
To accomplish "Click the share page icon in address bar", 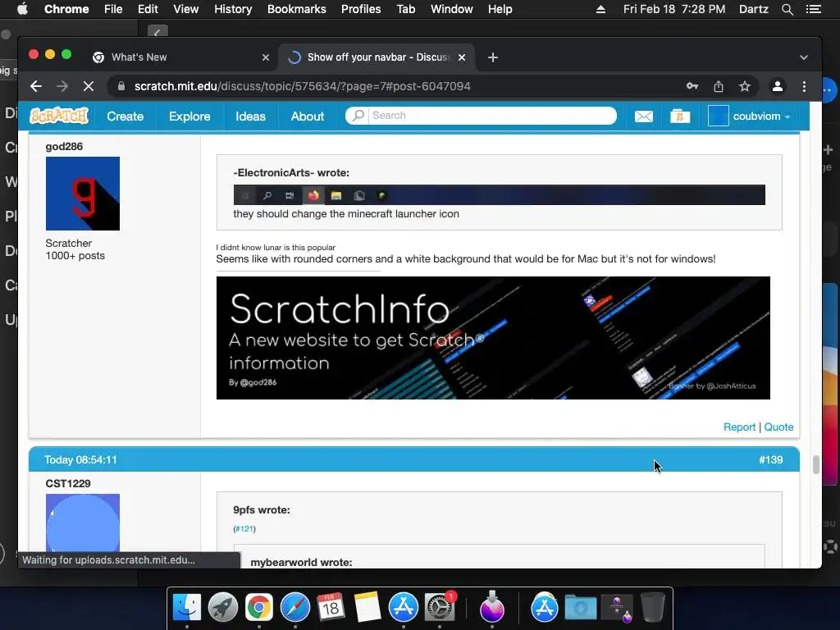I will click(x=719, y=86).
